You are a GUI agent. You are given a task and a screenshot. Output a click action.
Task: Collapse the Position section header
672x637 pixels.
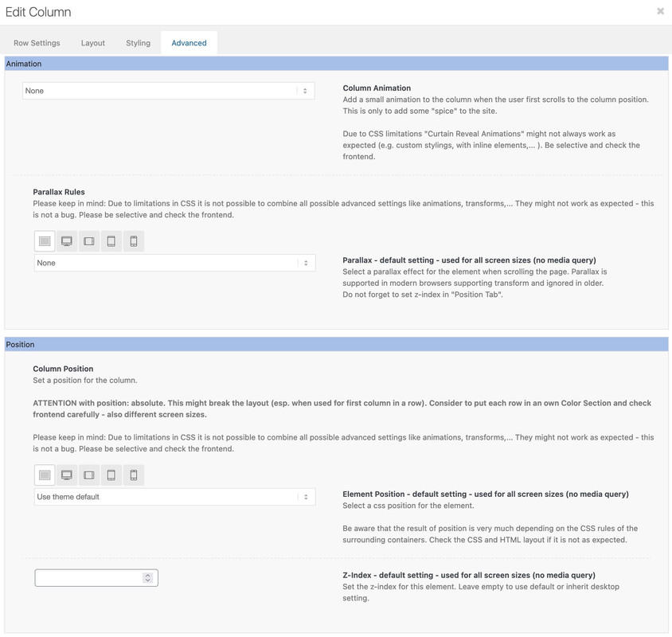coord(337,344)
